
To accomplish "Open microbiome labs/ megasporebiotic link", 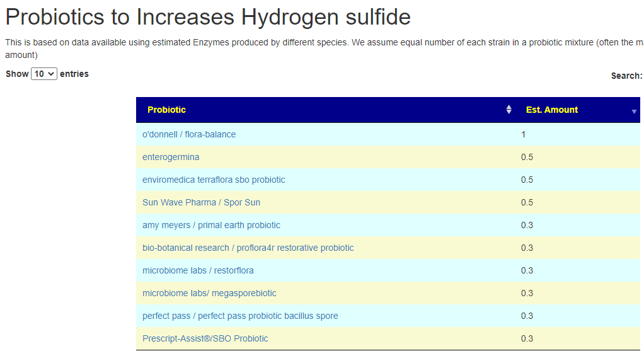I will point(209,293).
